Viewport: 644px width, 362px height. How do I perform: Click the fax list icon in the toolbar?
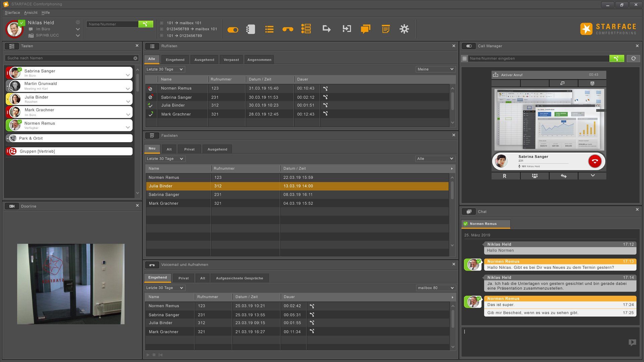[385, 29]
